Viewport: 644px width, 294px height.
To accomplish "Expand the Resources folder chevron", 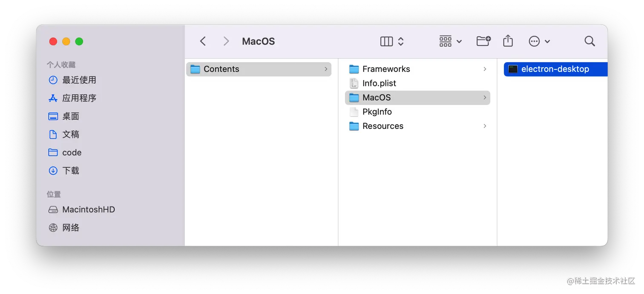I will [485, 126].
